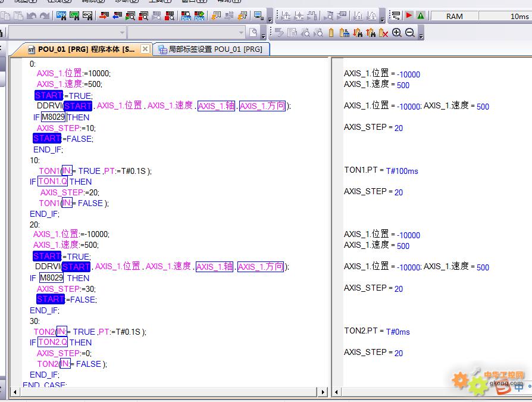The height and width of the screenshot is (402, 532).
Task: Open Contact/Coil search binoculars icon
Action: (x=87, y=15)
